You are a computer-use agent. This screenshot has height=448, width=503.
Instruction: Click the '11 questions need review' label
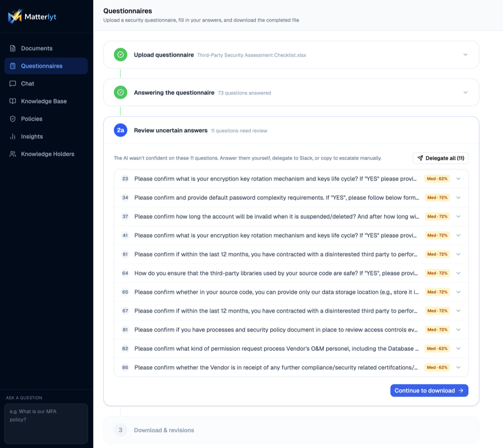(x=239, y=131)
